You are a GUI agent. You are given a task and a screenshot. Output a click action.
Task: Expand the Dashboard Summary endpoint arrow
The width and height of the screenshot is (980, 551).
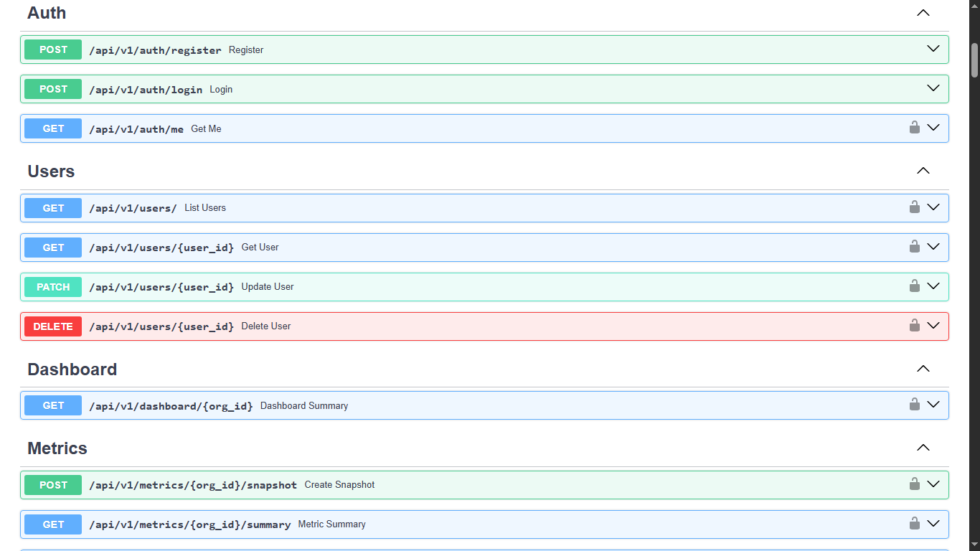[933, 405]
